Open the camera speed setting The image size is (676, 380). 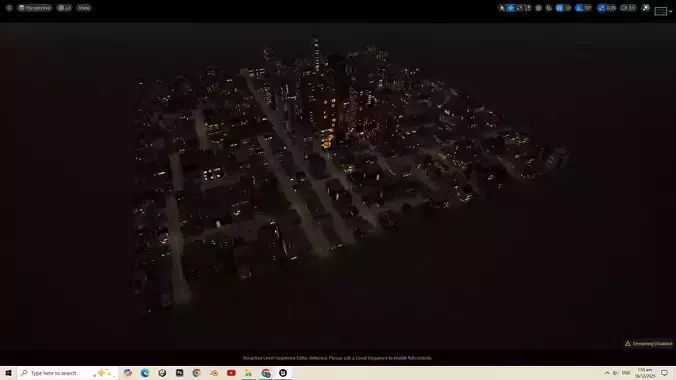pos(628,8)
